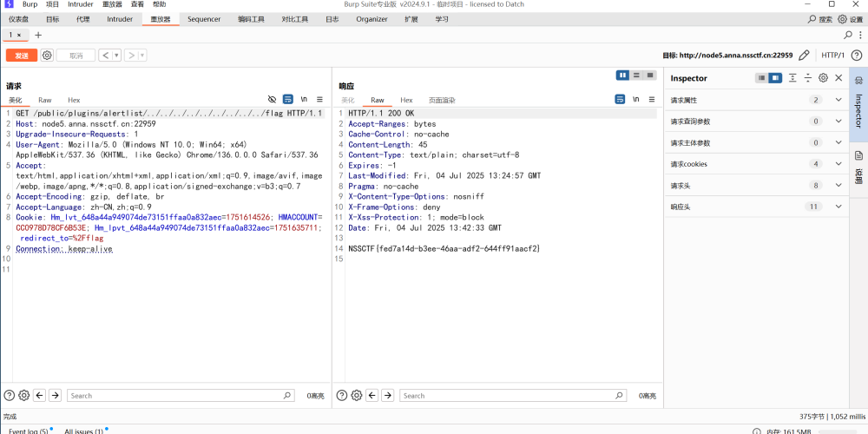Add a new Repeater tab with plus

[x=37, y=35]
